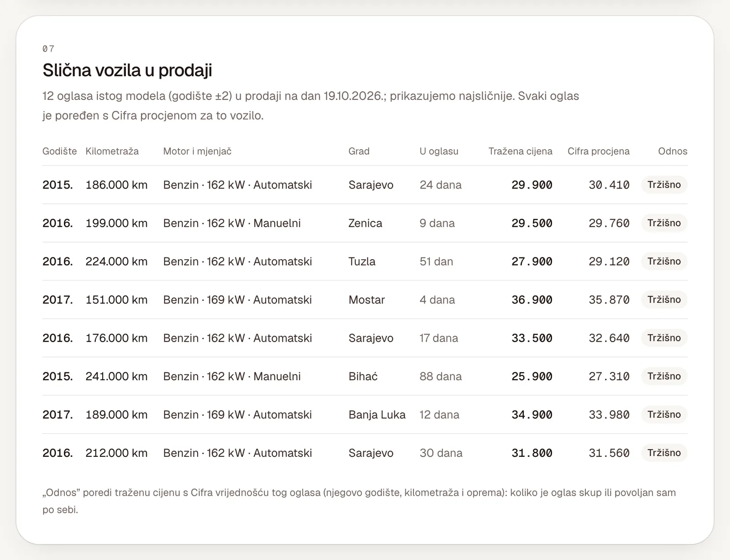Click asking price 36.900
Viewport: 730px width, 560px height.
(532, 300)
